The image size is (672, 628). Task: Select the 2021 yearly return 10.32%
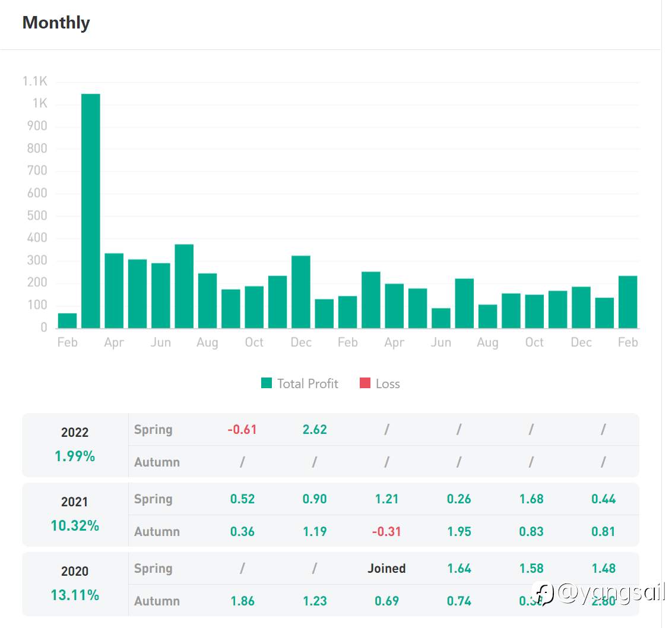click(75, 525)
